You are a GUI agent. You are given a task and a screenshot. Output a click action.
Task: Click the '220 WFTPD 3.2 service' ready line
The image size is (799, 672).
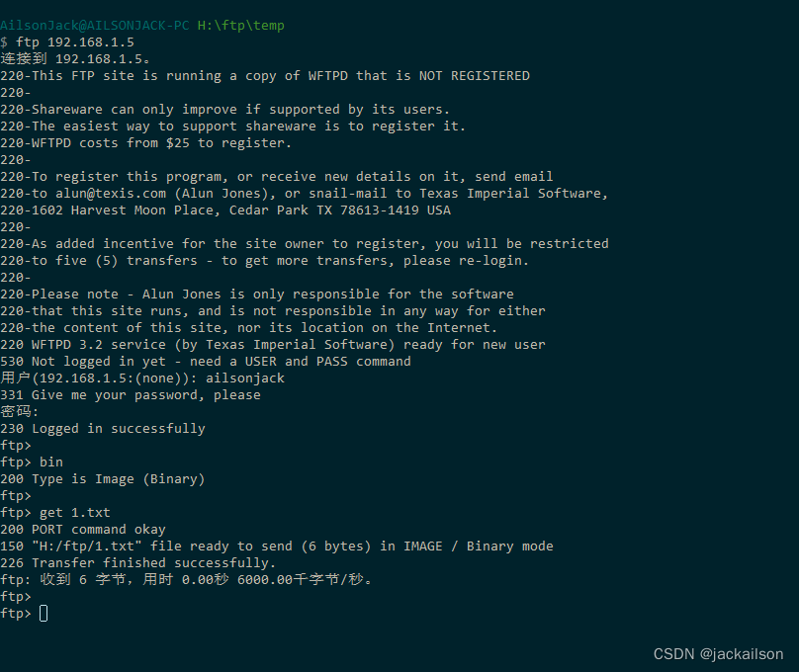click(x=273, y=345)
